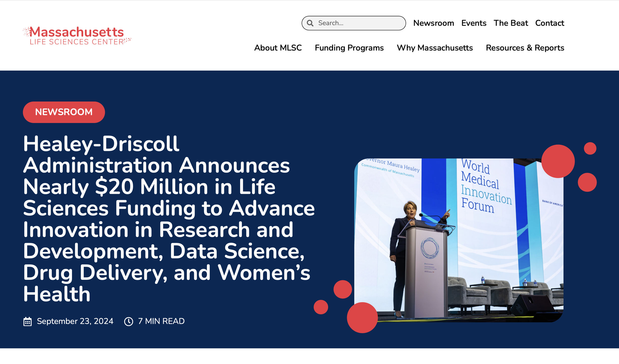The image size is (619, 364).
Task: Open The Beat link
Action: (511, 23)
